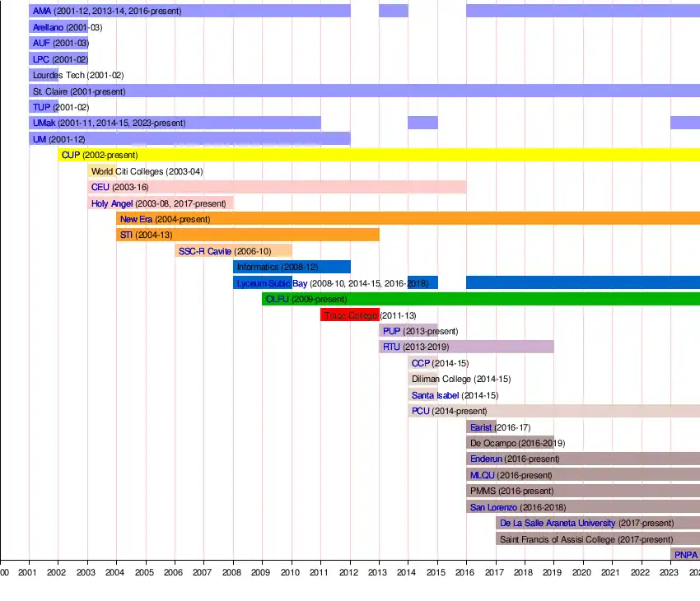Image resolution: width=700 pixels, height=601 pixels.
Task: Click the Enderun link
Action: click(x=485, y=459)
